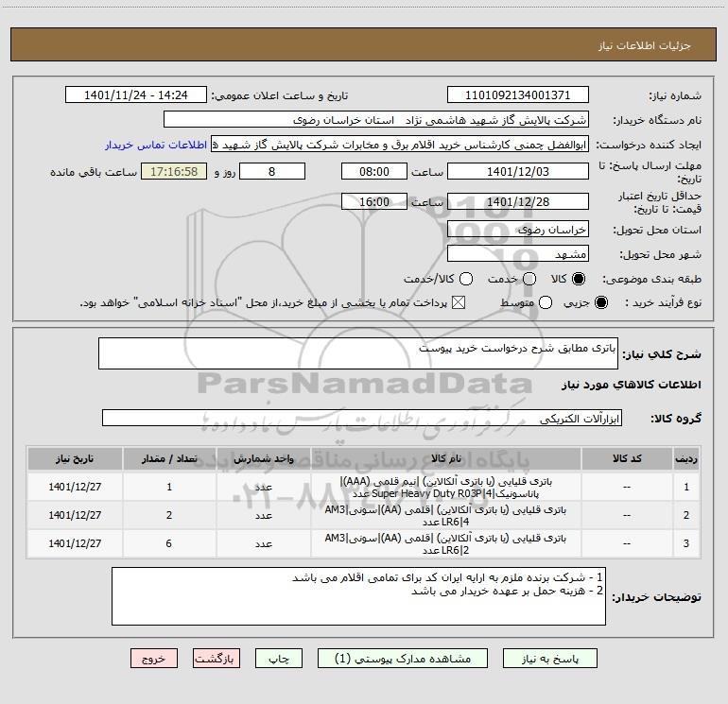Click the buyer notes text area
Screen dimensions: 728x704
pyautogui.click(x=358, y=596)
